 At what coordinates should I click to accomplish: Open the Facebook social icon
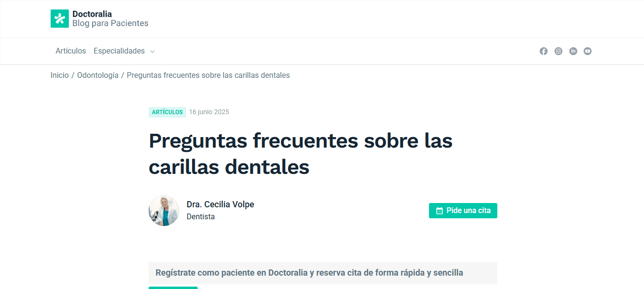543,51
